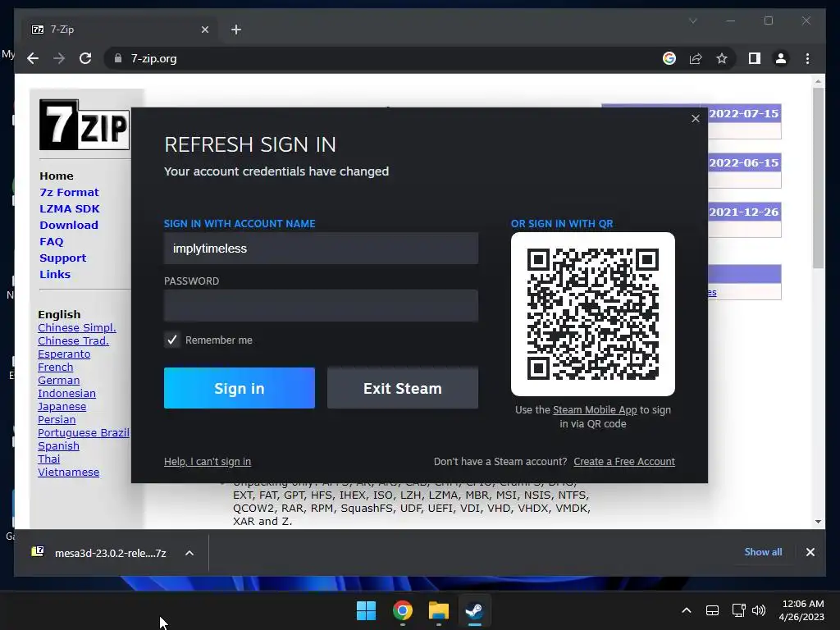Toggle the Remember me checkbox
This screenshot has width=840, height=630.
[172, 340]
